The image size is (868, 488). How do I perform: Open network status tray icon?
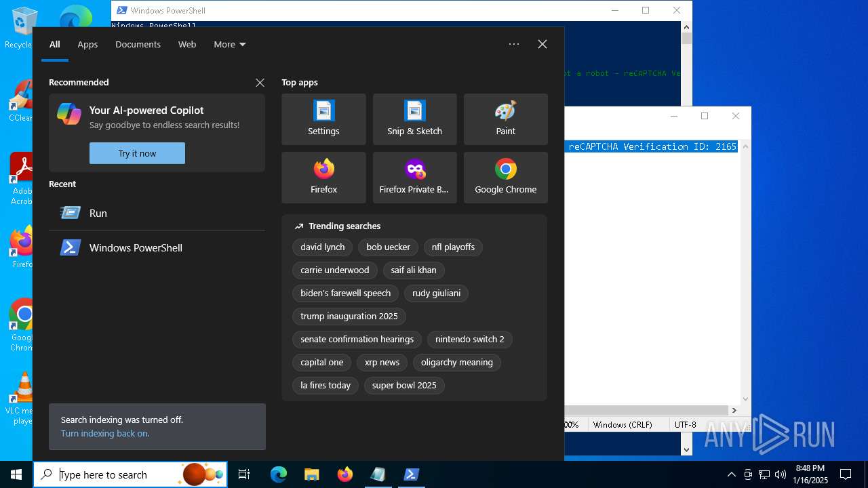click(x=764, y=474)
